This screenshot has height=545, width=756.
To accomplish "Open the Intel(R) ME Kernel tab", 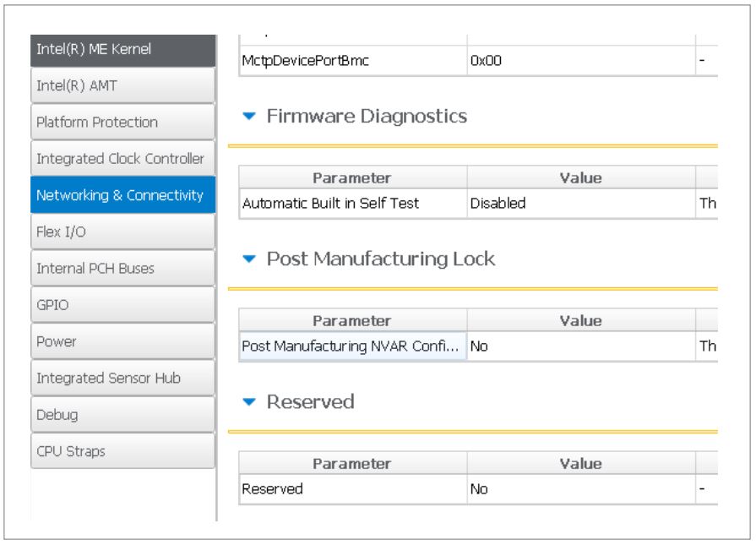I will 122,49.
